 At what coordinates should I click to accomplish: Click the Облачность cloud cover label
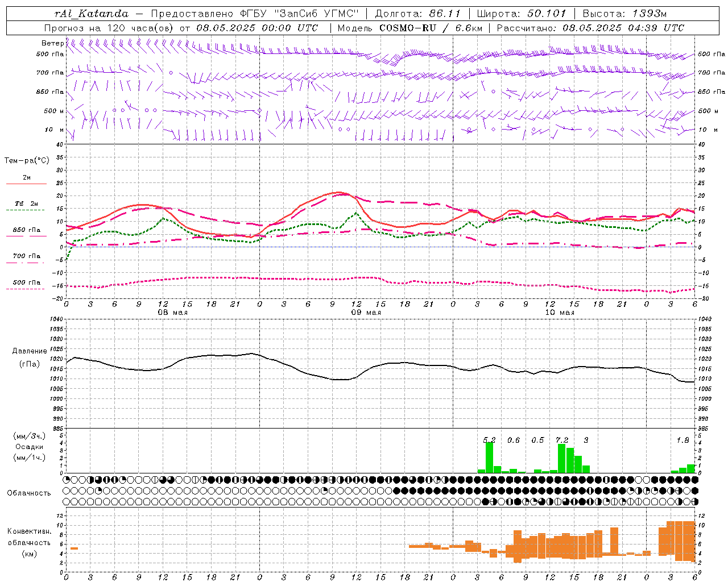click(28, 493)
